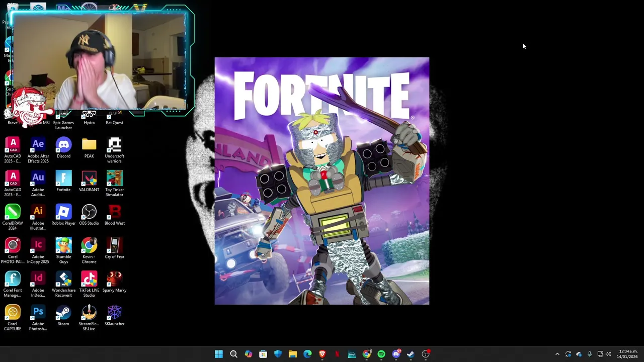Open taskbar Search
The height and width of the screenshot is (362, 644).
(x=233, y=354)
